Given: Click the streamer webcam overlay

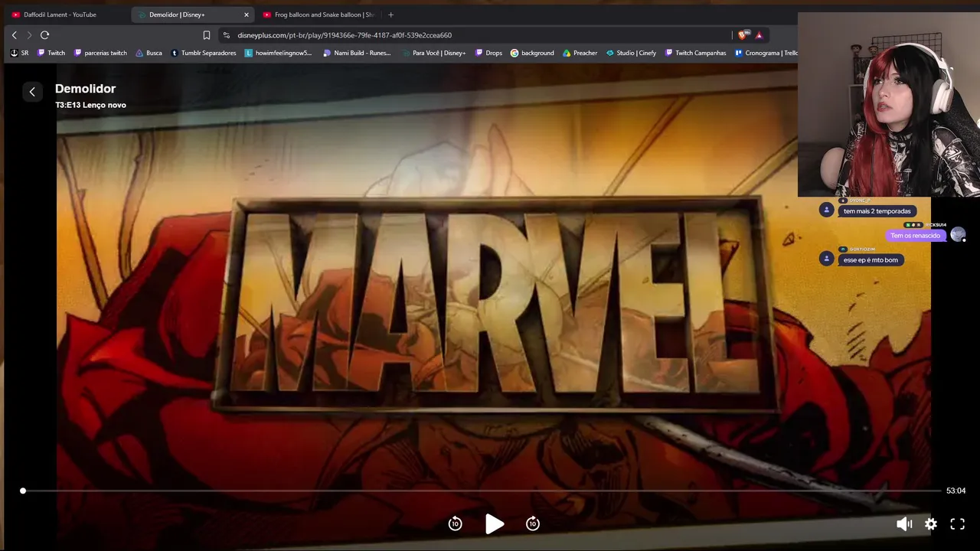Looking at the screenshot, I should tap(889, 105).
